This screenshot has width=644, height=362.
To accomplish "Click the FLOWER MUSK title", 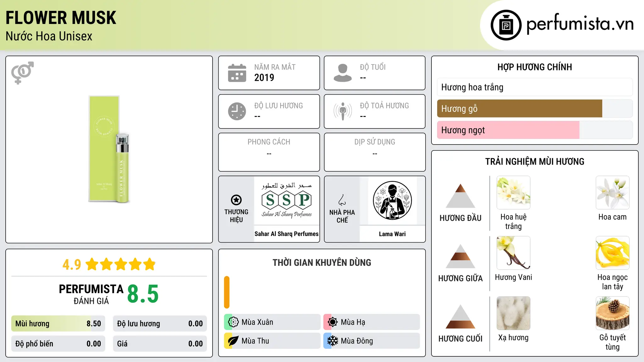I will [x=61, y=18].
